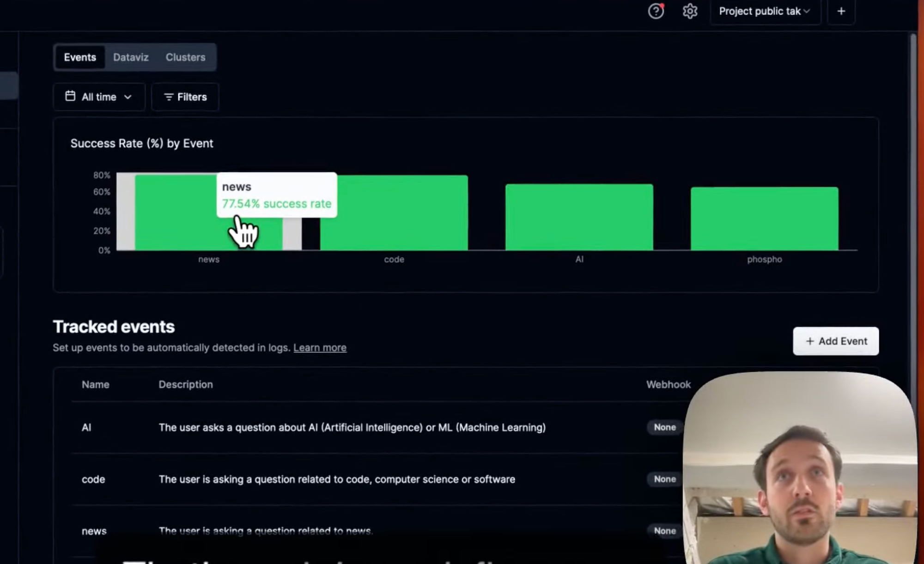The image size is (924, 564).
Task: Open the Filters options
Action: [185, 97]
